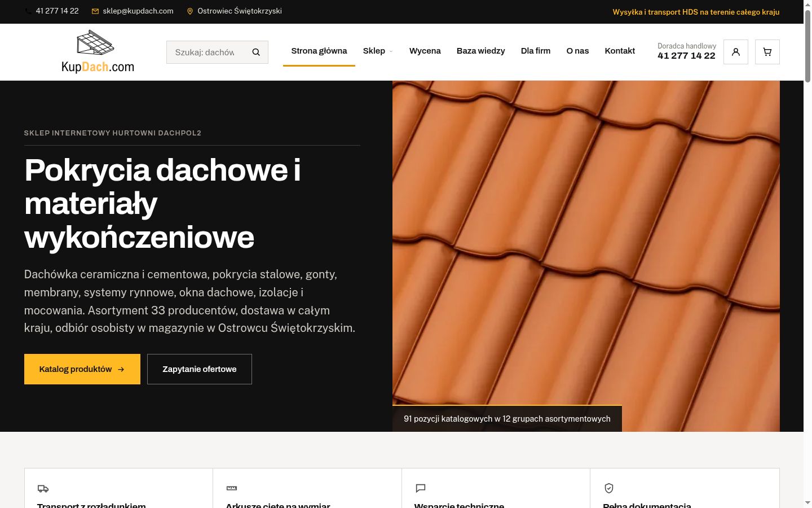The image size is (812, 508).
Task: Click the 'Doradca handlowy' label
Action: (687, 46)
